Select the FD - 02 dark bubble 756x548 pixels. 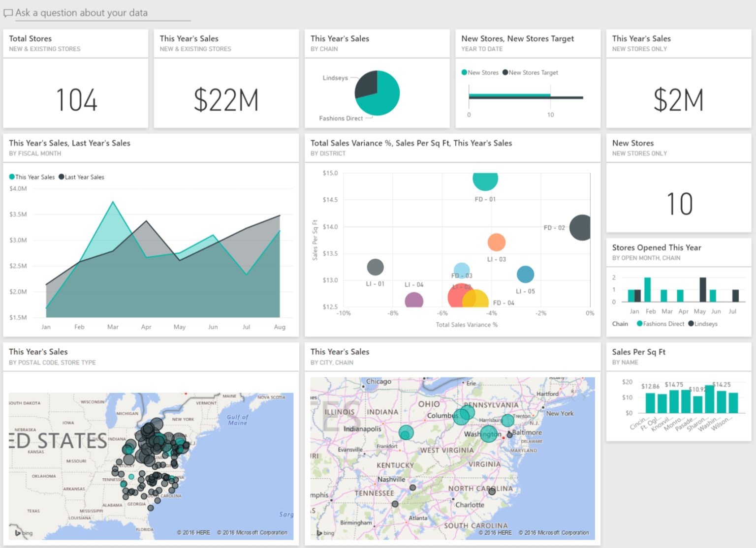tap(581, 228)
